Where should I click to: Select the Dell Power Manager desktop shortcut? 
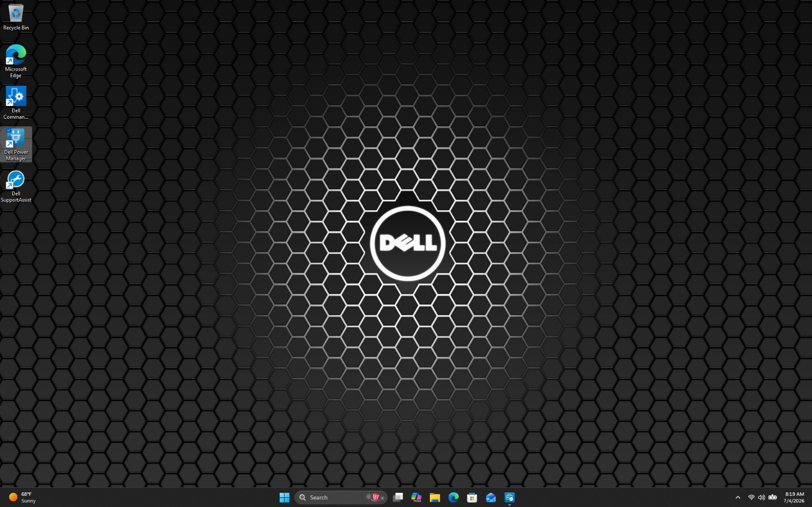(x=16, y=145)
